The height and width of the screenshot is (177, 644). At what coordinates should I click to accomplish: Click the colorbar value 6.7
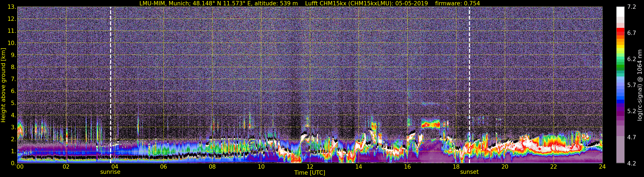(x=632, y=33)
